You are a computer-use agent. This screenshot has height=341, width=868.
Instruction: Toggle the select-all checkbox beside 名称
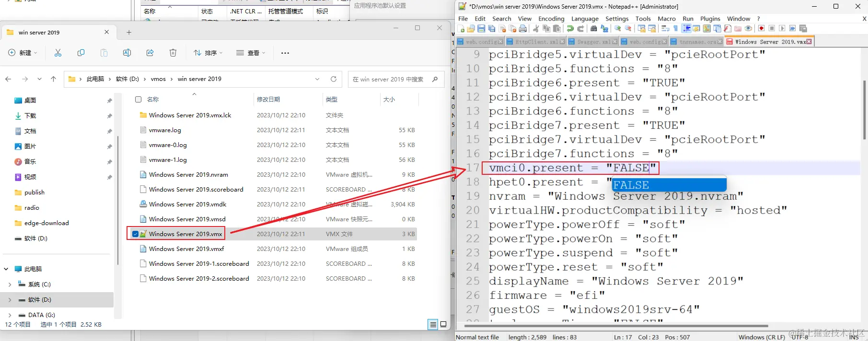138,99
